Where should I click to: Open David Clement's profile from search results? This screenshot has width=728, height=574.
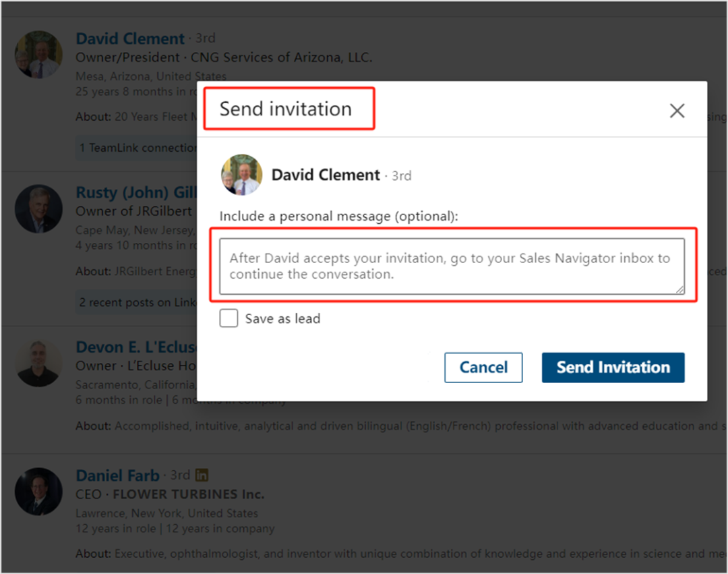(x=129, y=38)
